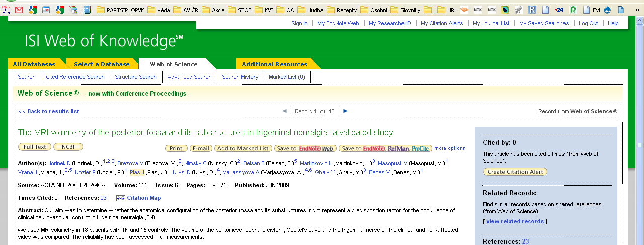Screen dimensions: 644x245
Task: Open the Gmail bookmark icon
Action: click(x=19, y=9)
